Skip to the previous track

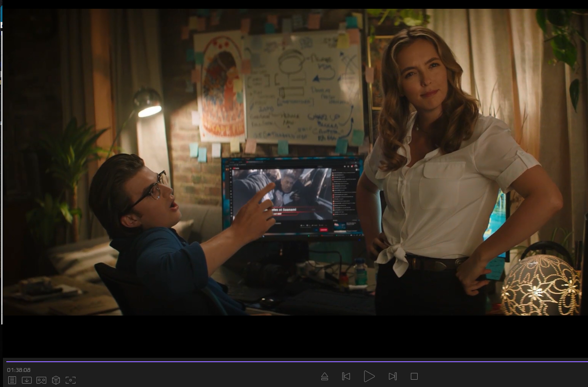(346, 376)
